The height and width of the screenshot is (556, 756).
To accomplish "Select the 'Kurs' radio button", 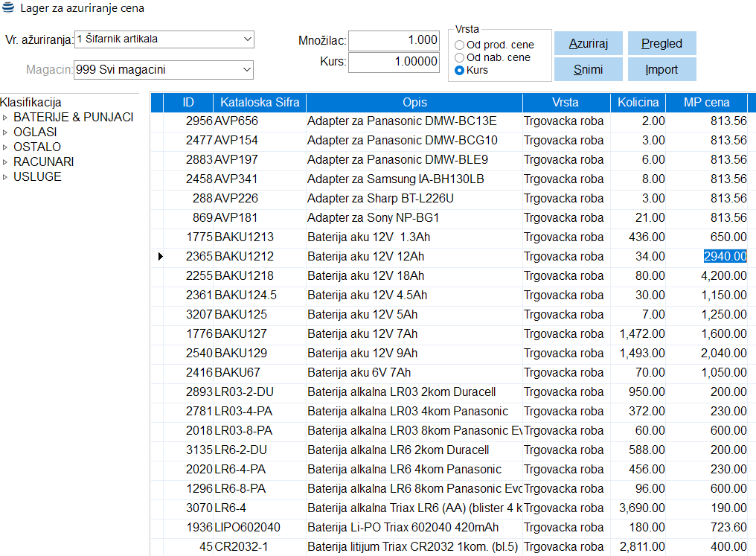I will (x=460, y=70).
